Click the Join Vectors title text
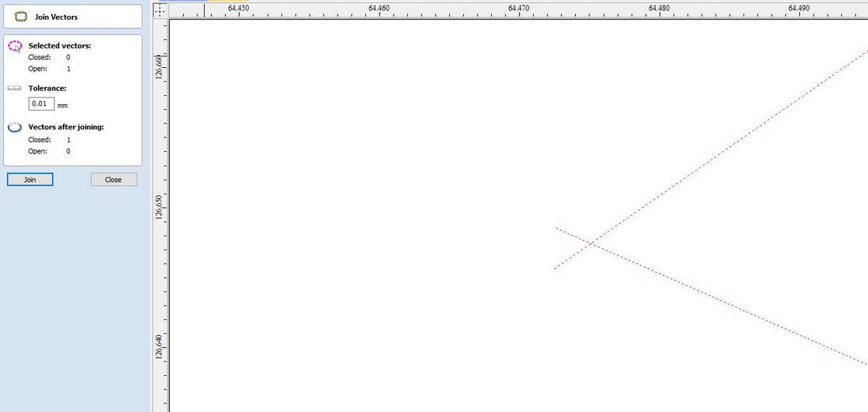The image size is (868, 412). pos(56,17)
